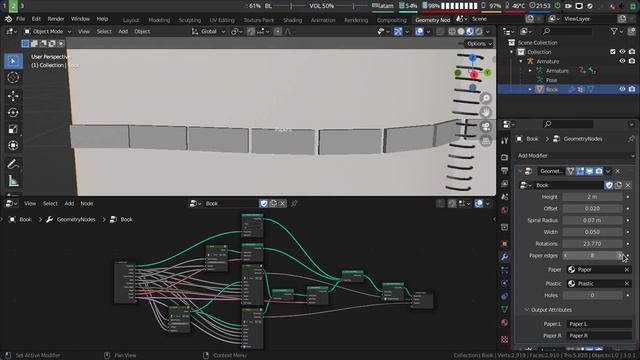Open the viewport Add menu

click(x=123, y=31)
